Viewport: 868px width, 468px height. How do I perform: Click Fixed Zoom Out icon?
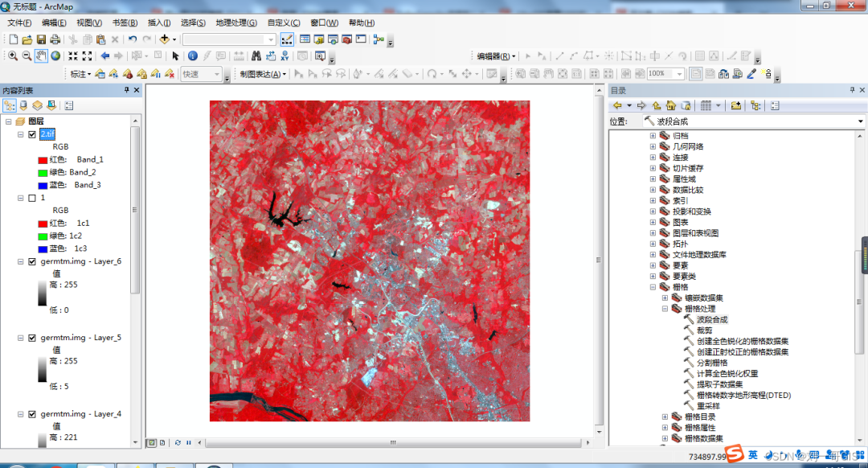tap(87, 56)
